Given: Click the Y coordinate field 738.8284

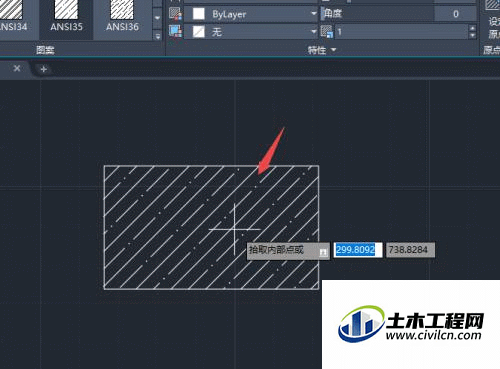Looking at the screenshot, I should [x=410, y=250].
